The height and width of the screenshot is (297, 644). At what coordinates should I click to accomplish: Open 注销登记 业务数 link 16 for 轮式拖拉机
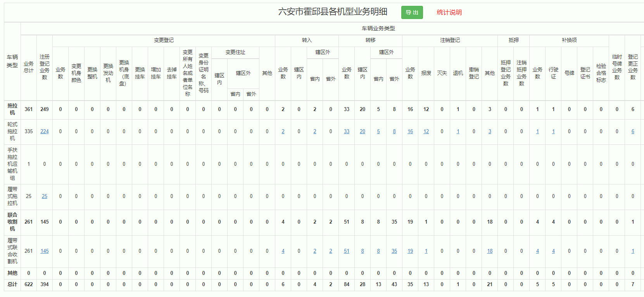pyautogui.click(x=410, y=132)
